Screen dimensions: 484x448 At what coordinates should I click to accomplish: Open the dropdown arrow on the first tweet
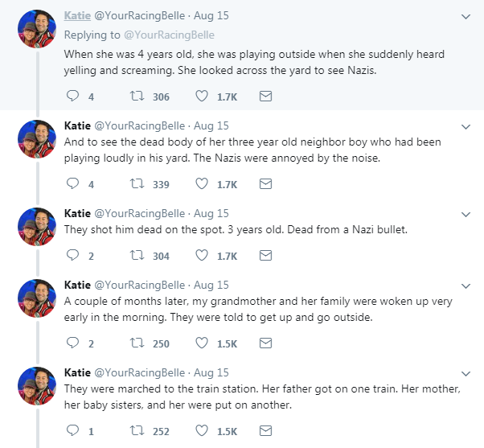tap(466, 16)
